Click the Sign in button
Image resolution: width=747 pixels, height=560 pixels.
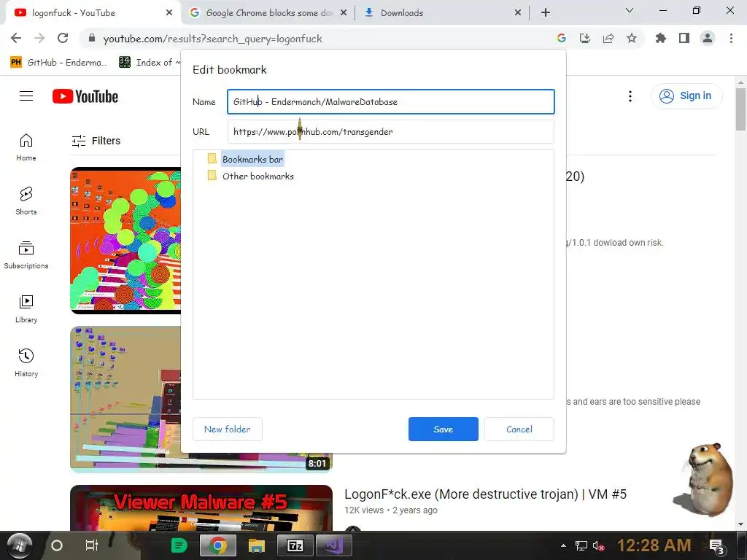click(686, 96)
